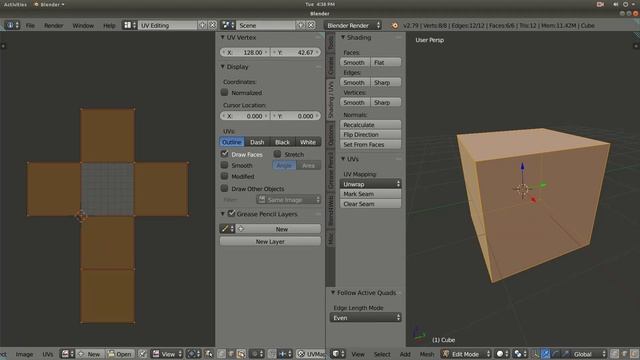Open the volume indicator in top bar
Image resolution: width=640 pixels, height=360 pixels.
(616, 4)
